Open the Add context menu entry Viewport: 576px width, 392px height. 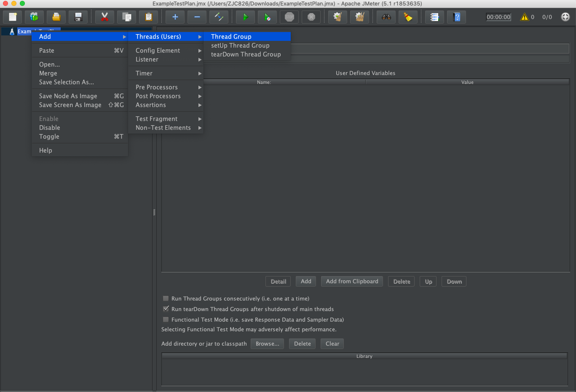coord(80,37)
